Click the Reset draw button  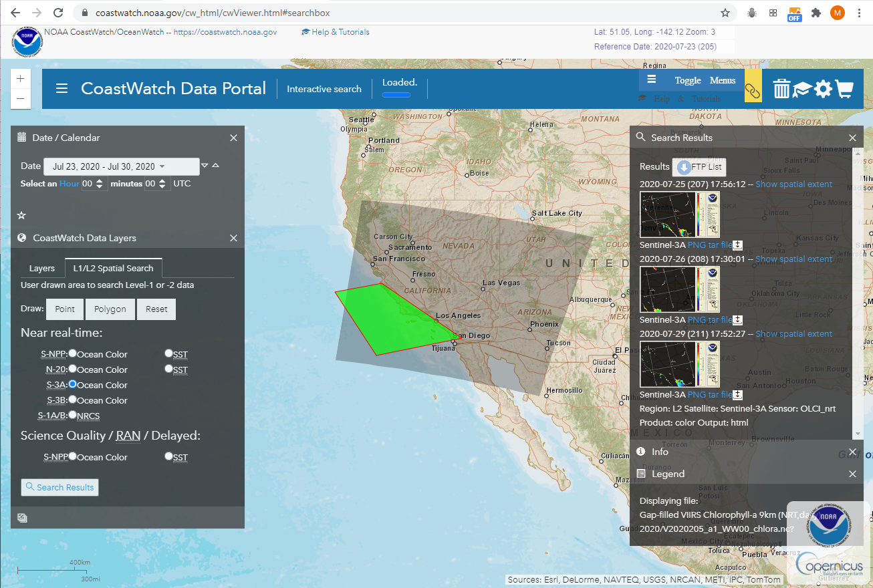point(156,309)
